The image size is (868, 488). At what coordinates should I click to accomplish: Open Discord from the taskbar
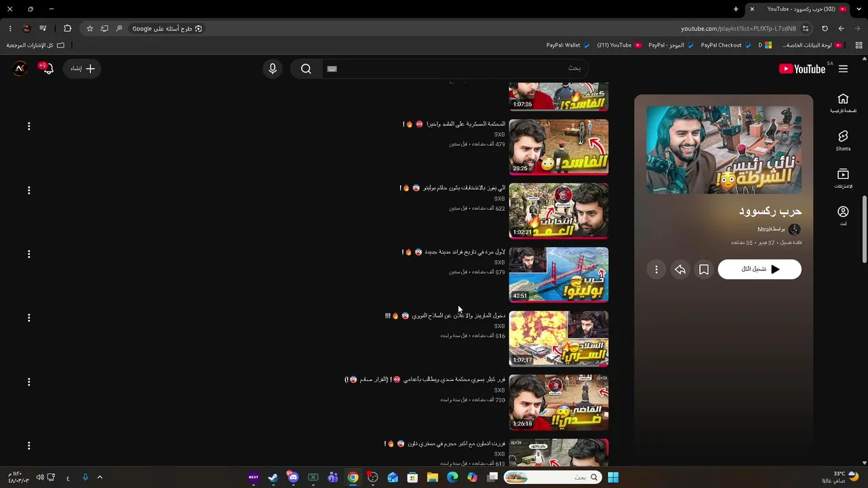(x=293, y=477)
